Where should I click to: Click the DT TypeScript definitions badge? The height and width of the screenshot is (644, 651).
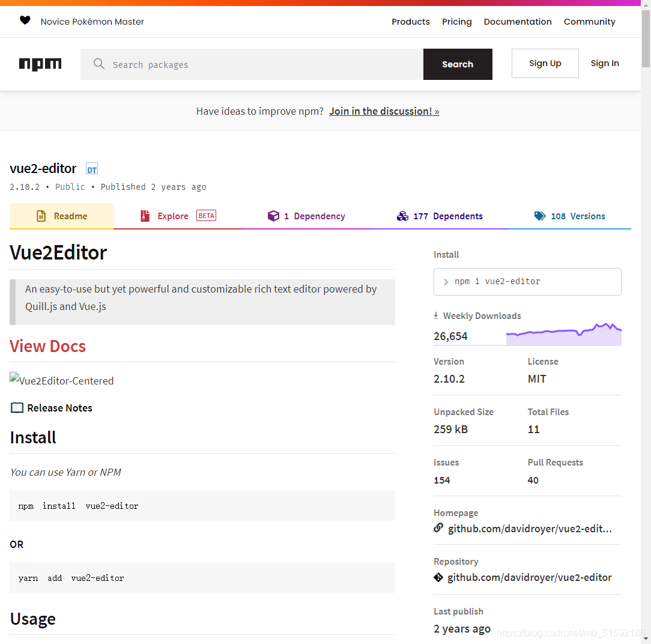[92, 169]
